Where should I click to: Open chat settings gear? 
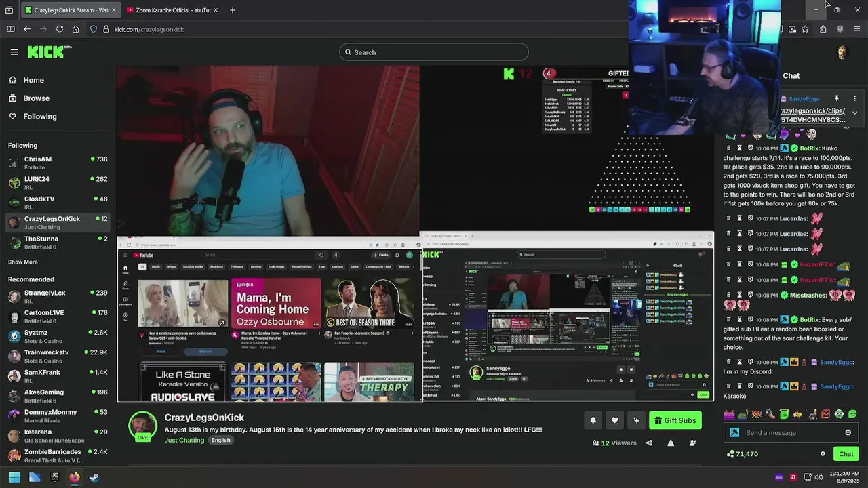click(x=823, y=454)
